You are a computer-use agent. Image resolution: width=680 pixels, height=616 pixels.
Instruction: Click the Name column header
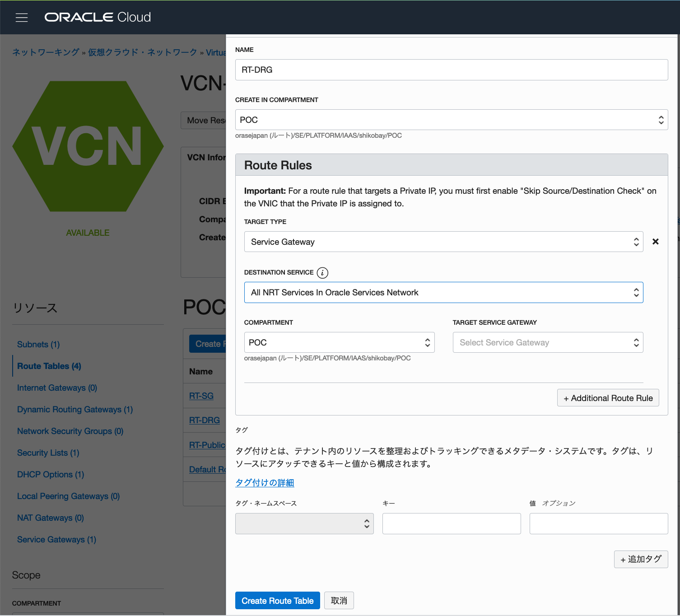201,372
